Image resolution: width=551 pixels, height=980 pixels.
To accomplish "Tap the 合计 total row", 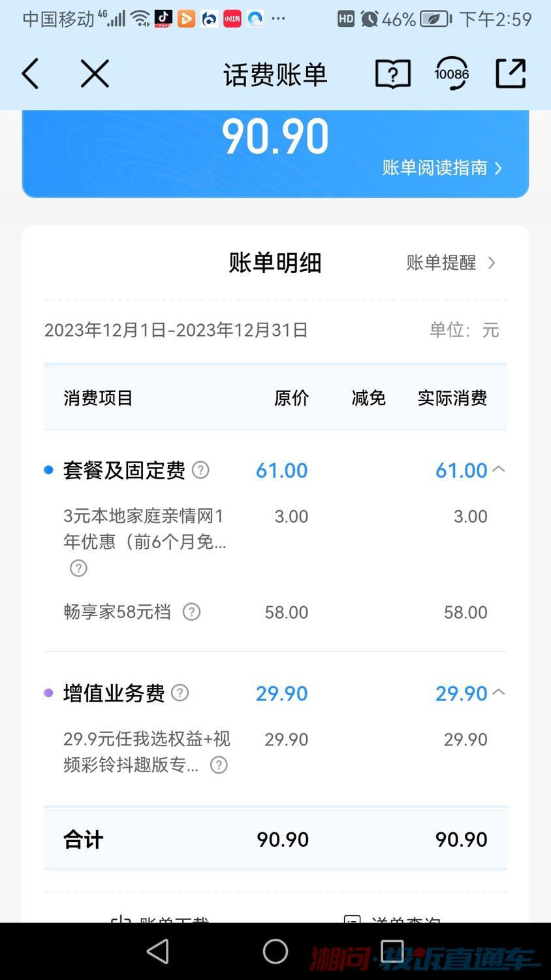I will (x=275, y=840).
